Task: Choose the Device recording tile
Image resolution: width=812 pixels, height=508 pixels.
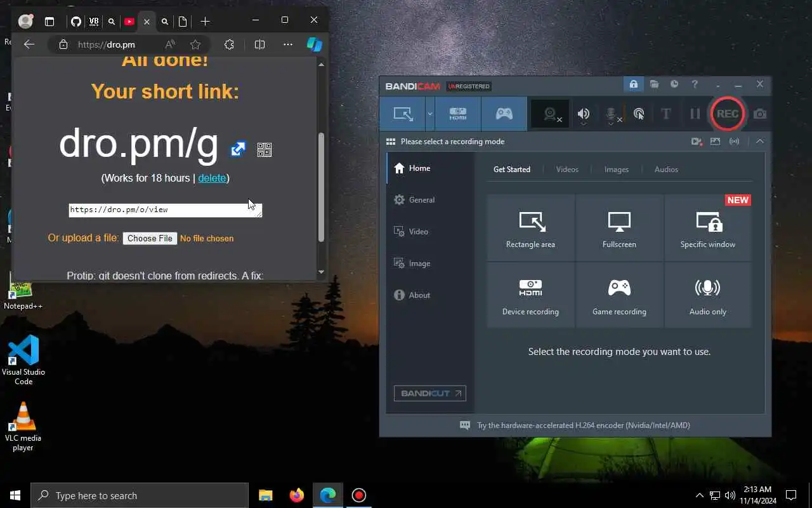Action: (x=531, y=295)
